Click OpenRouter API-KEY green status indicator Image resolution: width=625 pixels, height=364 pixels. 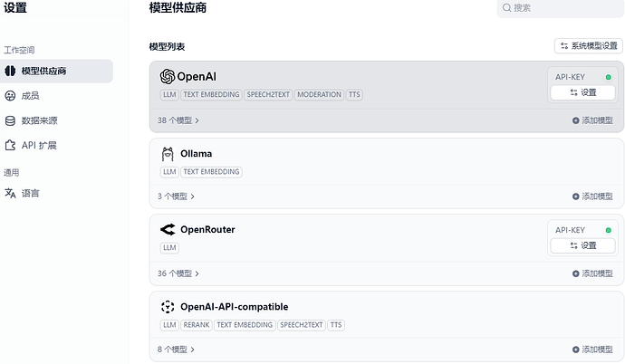tap(608, 231)
